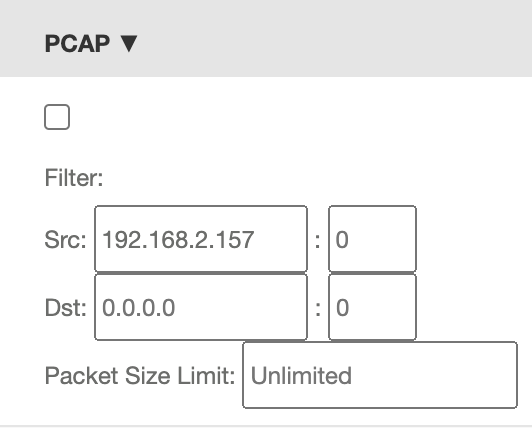Click the Packet Size Limit: label
This screenshot has height=428, width=532.
[x=140, y=376]
